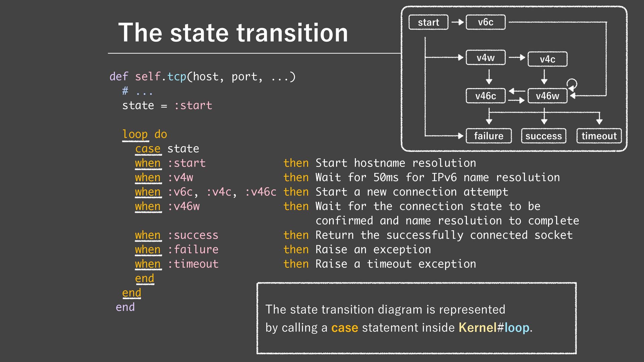Click the start state box
The width and height of the screenshot is (644, 362).
(428, 22)
